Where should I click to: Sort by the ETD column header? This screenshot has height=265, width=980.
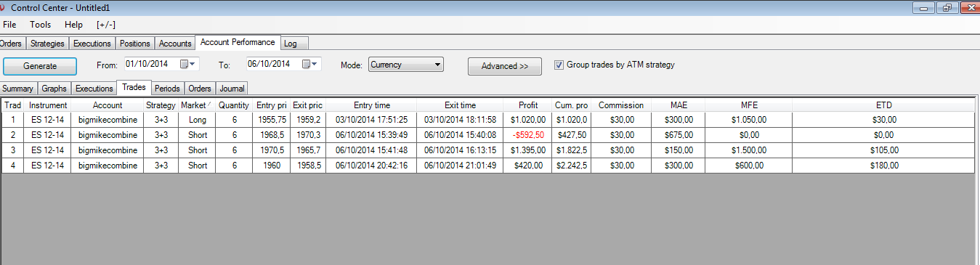coord(883,105)
